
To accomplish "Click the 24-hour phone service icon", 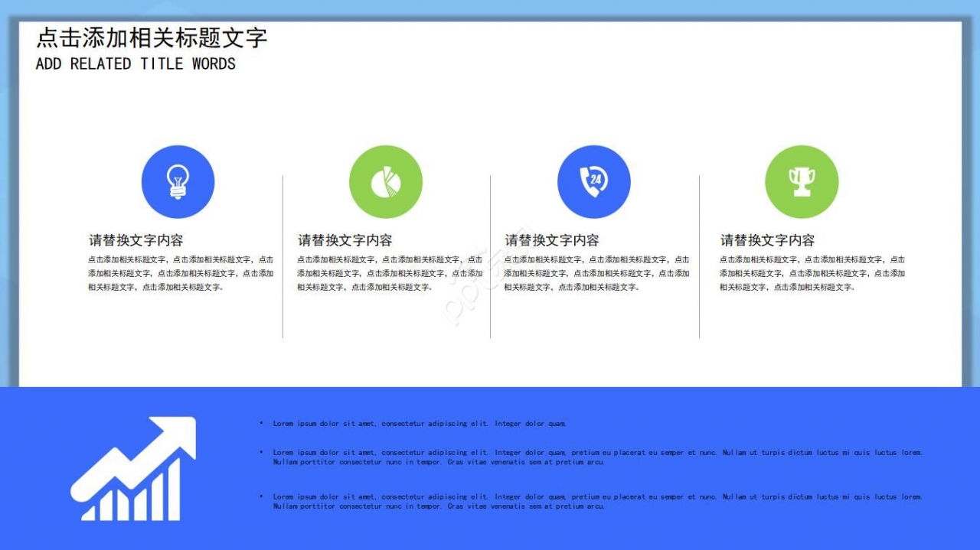I will coord(593,181).
